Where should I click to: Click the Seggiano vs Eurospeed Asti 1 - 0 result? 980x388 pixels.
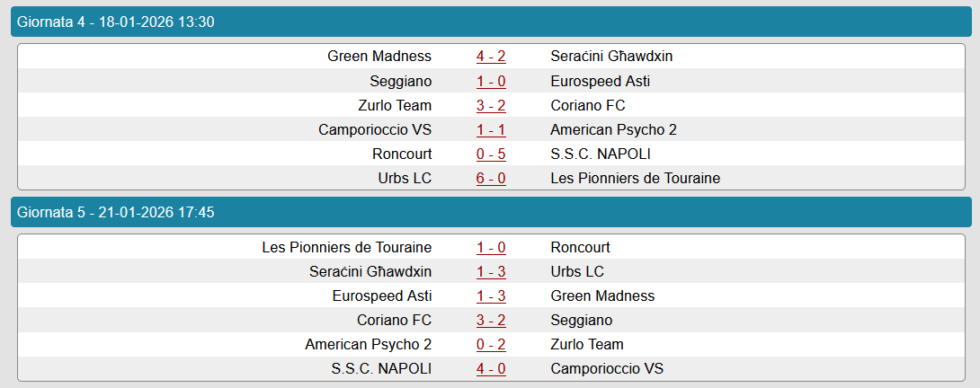[491, 81]
